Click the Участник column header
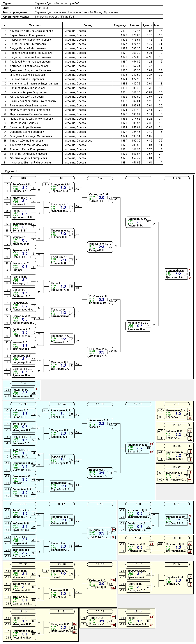The height and width of the screenshot is (644, 196). click(35, 25)
